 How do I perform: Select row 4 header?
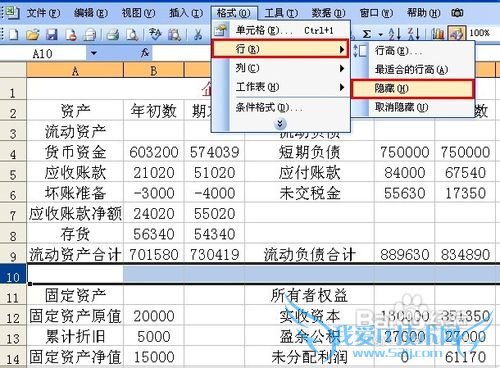(13, 152)
